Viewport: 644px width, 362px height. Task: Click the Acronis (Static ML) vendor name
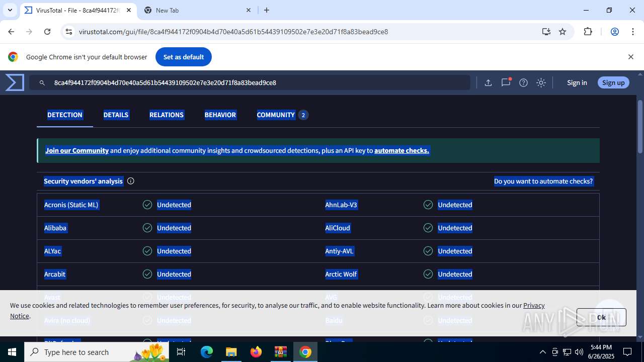71,205
